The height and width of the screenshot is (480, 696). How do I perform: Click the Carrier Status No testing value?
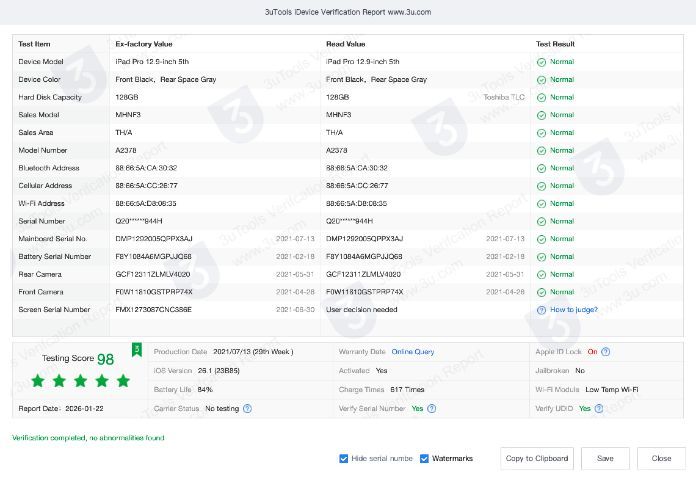222,409
